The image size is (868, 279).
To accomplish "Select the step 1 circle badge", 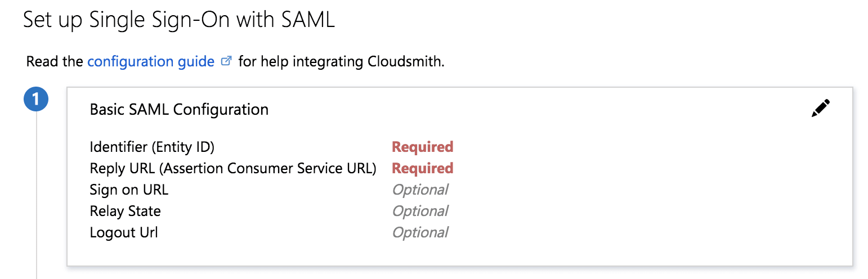I will (36, 100).
